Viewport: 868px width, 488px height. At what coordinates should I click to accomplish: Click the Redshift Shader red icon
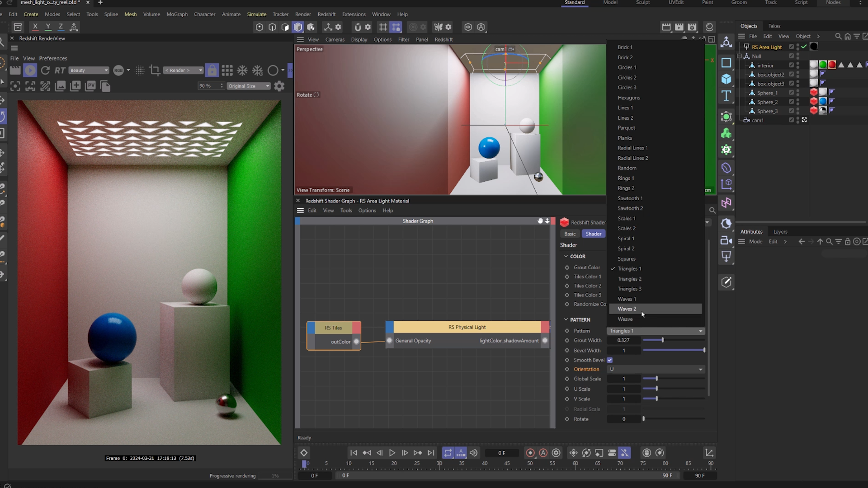tap(564, 222)
